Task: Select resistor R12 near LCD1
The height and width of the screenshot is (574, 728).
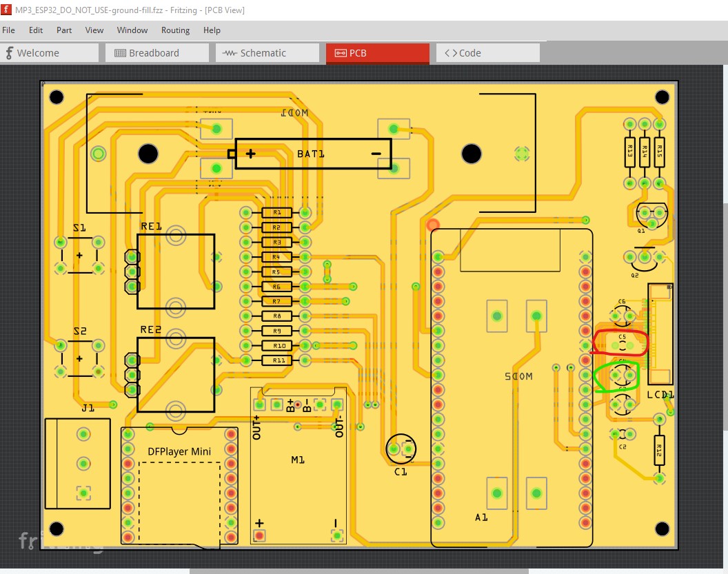Action: (x=659, y=448)
